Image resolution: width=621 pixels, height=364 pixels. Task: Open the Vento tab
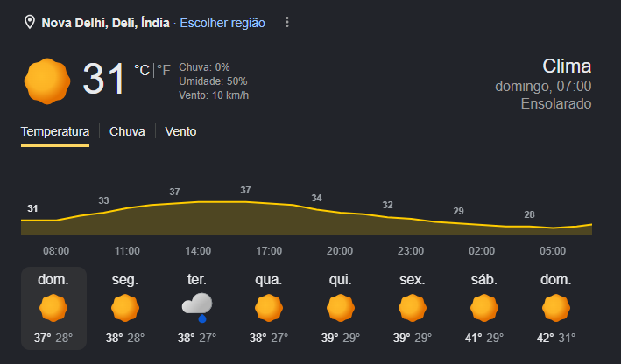[180, 131]
